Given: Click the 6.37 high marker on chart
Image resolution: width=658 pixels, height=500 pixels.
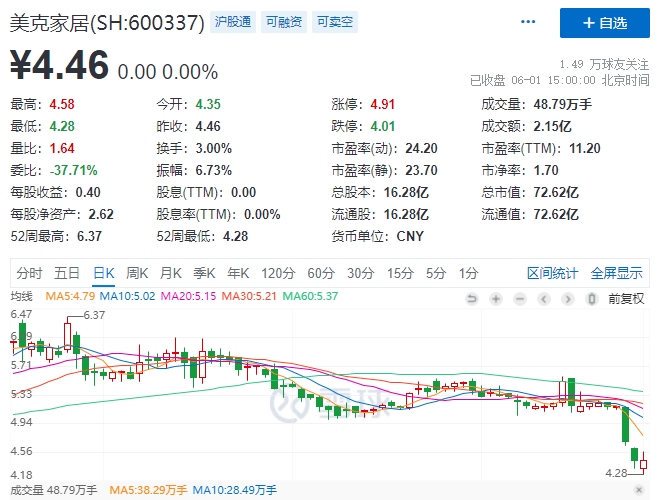Looking at the screenshot, I should pos(94,315).
